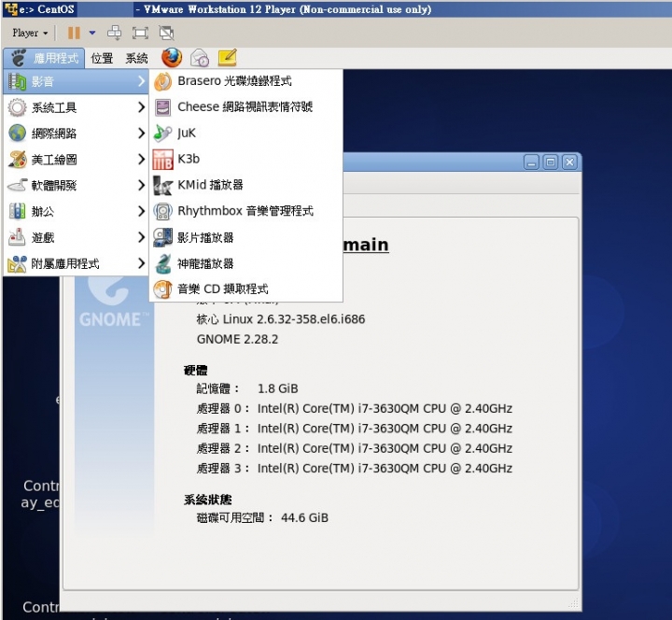This screenshot has width=672, height=620.
Task: Expand the arrow next to 影音
Action: [141, 81]
